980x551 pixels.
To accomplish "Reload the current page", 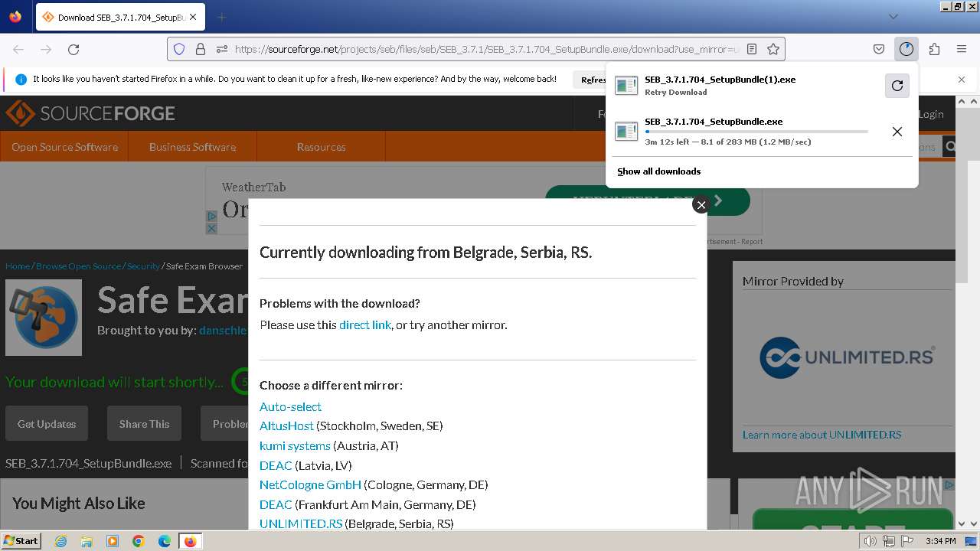I will (x=73, y=49).
